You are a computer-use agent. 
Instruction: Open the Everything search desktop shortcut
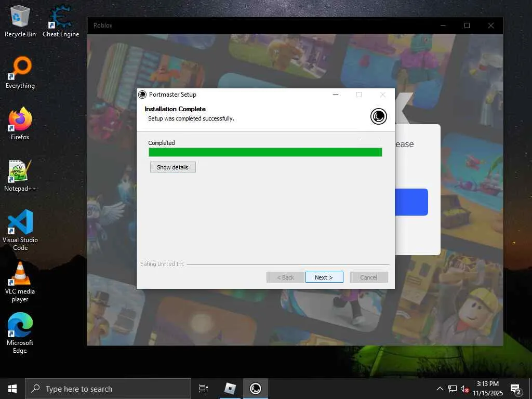coord(20,73)
